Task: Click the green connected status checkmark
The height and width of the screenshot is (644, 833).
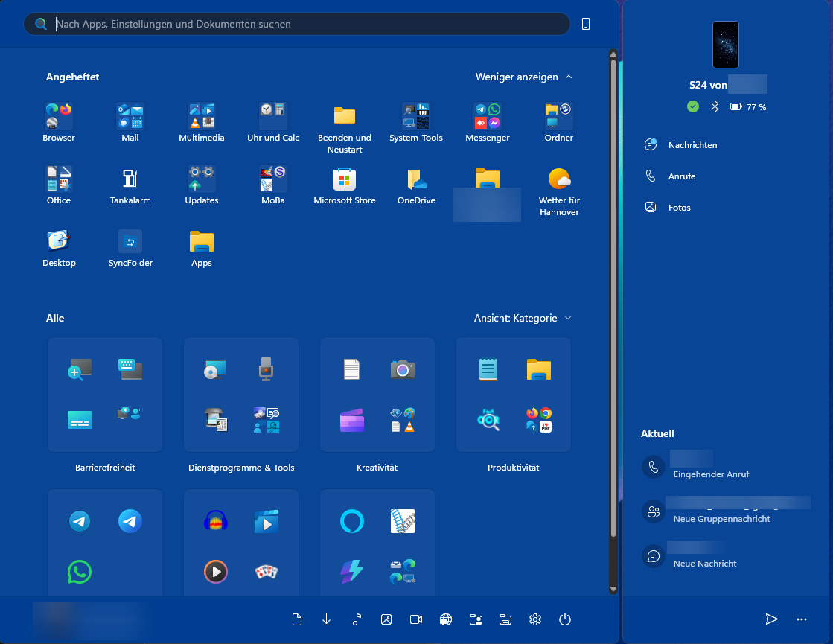Action: [693, 106]
